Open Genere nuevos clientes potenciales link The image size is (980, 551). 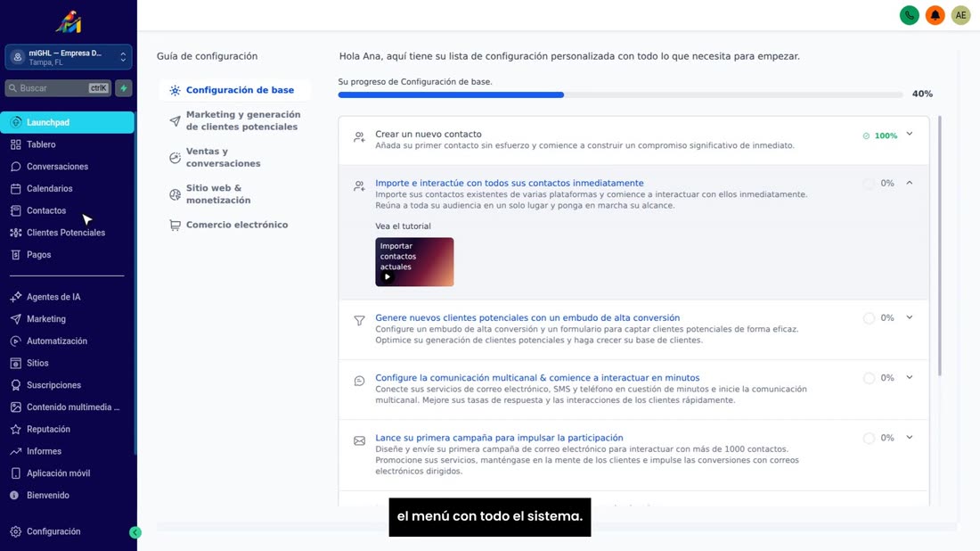point(527,317)
